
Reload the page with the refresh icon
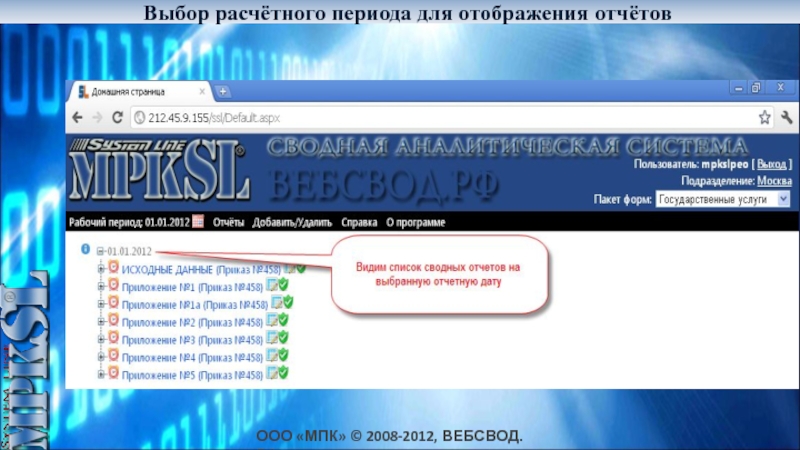(x=117, y=118)
